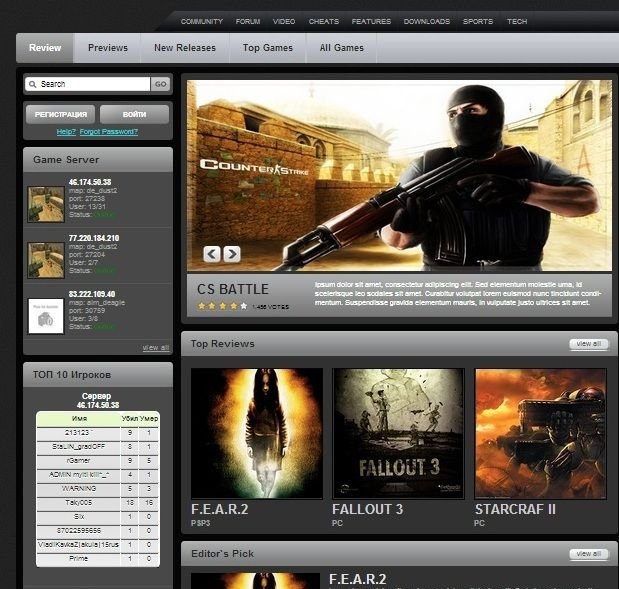The image size is (619, 589).
Task: Open the FORUM menu item
Action: 248,21
